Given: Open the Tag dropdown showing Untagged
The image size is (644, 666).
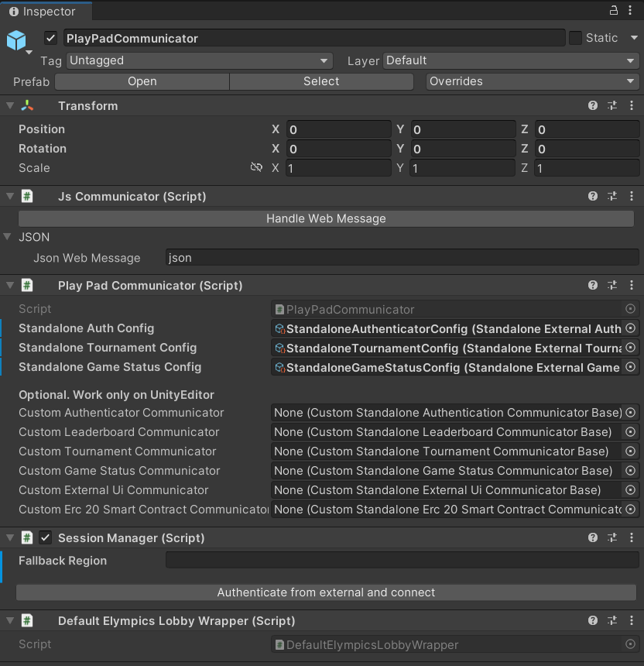Looking at the screenshot, I should point(200,60).
